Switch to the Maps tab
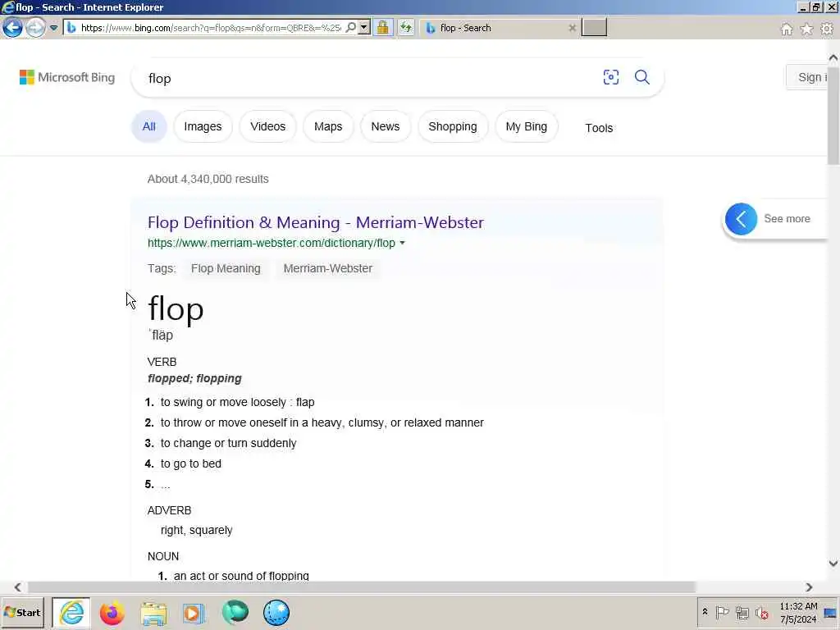 pyautogui.click(x=328, y=126)
